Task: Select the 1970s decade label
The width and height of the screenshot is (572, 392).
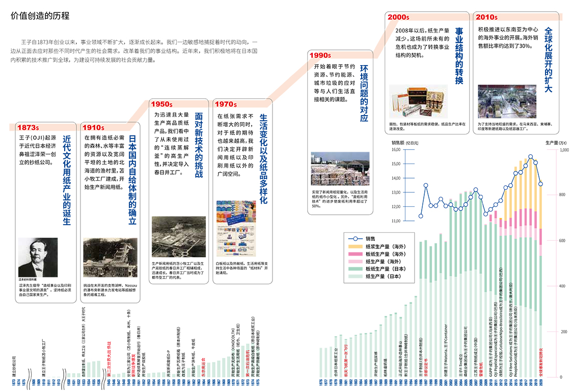Action: 226,104
